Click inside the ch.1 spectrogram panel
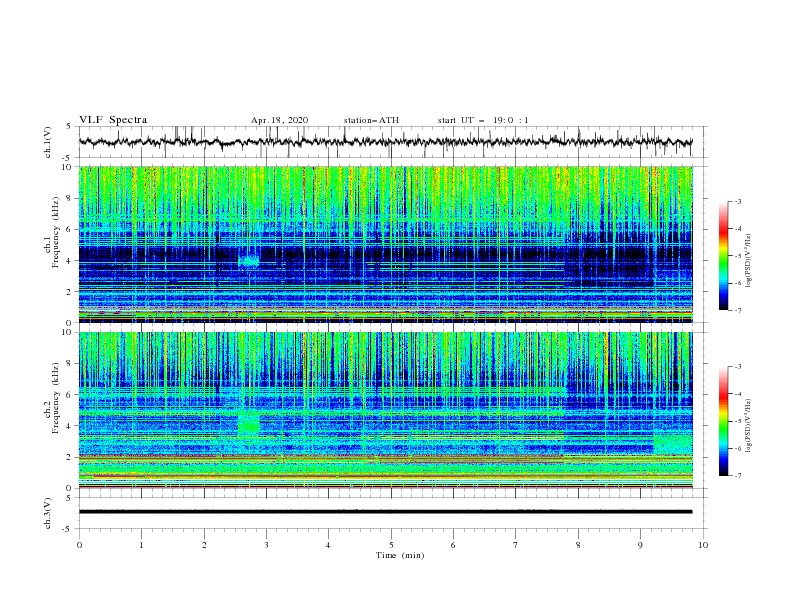 pyautogui.click(x=386, y=244)
